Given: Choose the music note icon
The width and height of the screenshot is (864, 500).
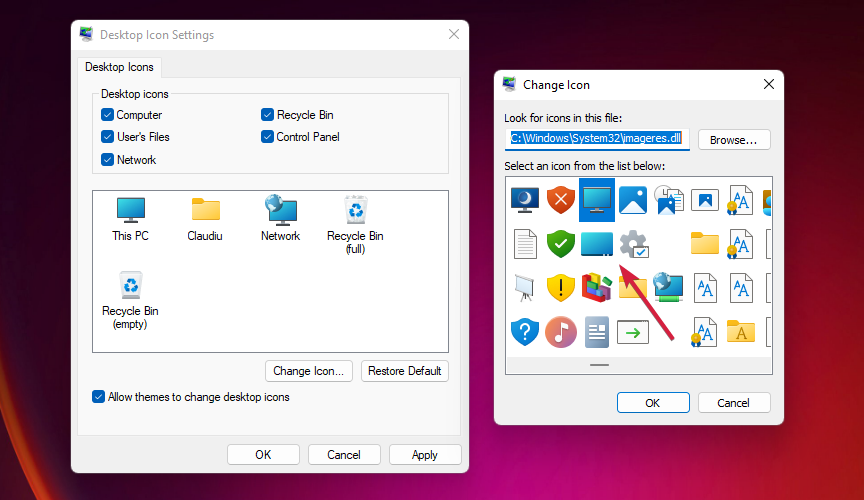Looking at the screenshot, I should click(x=560, y=332).
